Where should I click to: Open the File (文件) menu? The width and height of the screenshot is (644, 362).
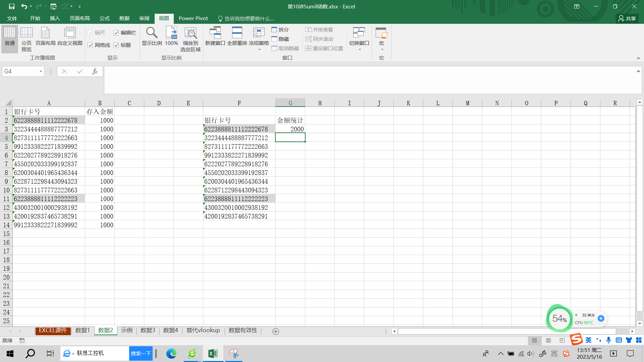coord(12,18)
